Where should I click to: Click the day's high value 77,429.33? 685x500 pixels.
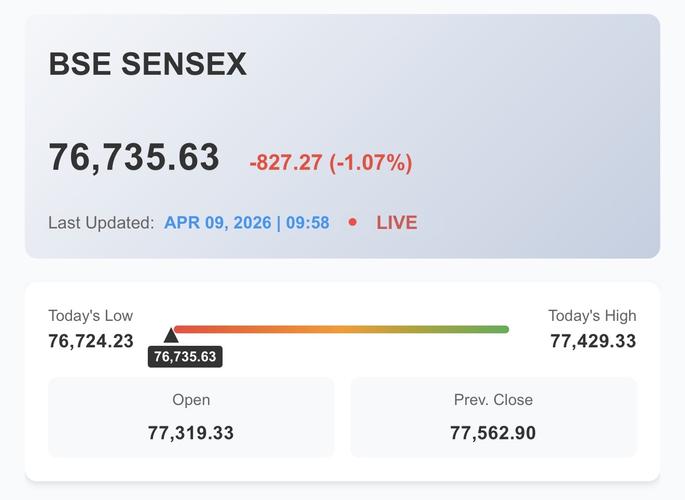[593, 341]
